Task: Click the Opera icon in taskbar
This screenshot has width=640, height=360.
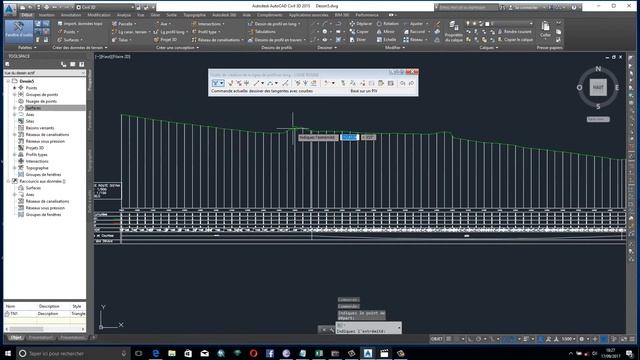Action: pos(253,353)
